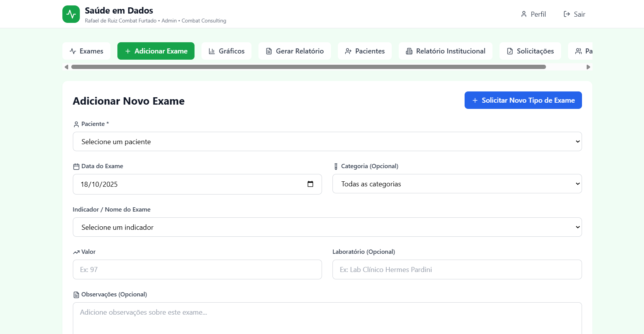Click the right arrow of the tab scrollbar
The image size is (644, 334).
tap(588, 67)
